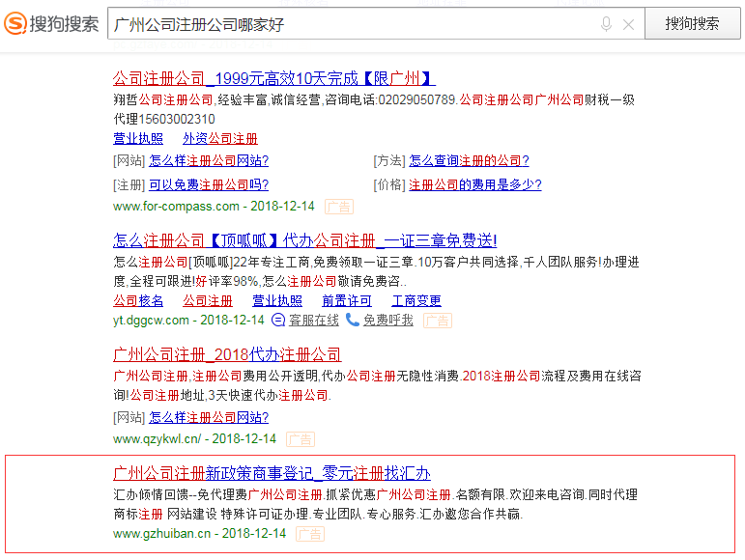This screenshot has width=745, height=560.
Task: Open 营业执照 sublink under 顶呱呱 result
Action: pos(277,301)
